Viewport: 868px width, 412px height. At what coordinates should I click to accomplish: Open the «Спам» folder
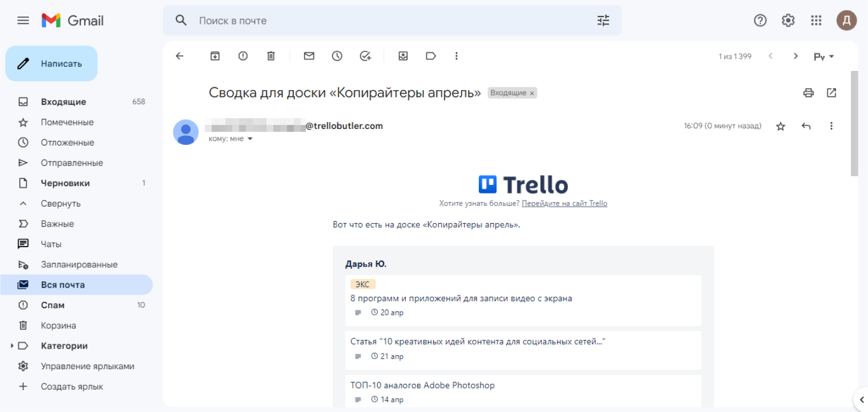76,305
